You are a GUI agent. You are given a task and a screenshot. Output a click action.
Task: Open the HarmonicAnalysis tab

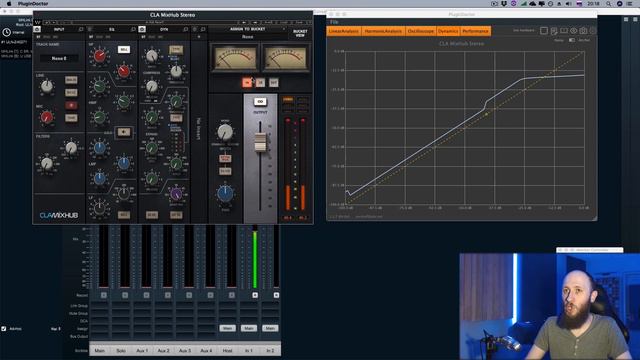coord(383,31)
